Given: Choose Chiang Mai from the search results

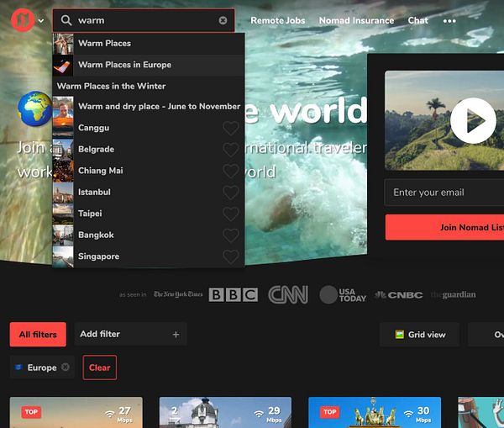Looking at the screenshot, I should [148, 171].
